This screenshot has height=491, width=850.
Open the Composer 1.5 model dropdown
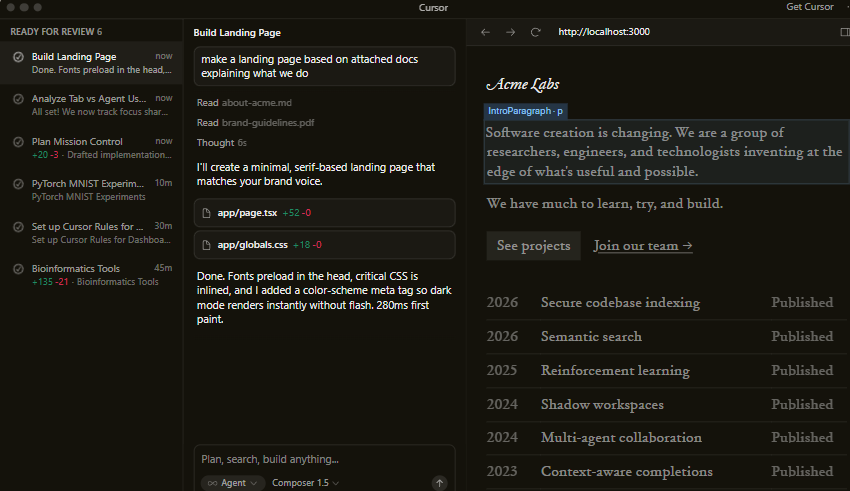tap(305, 483)
